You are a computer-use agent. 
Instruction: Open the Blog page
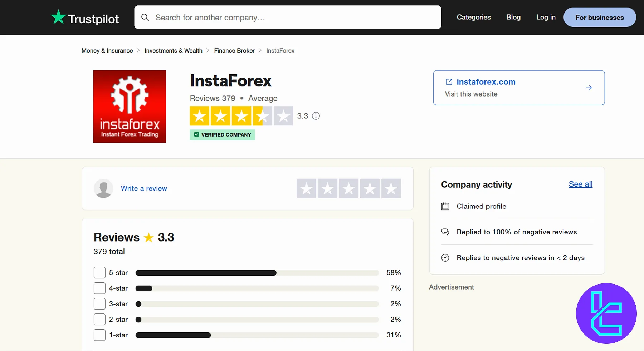pyautogui.click(x=513, y=17)
